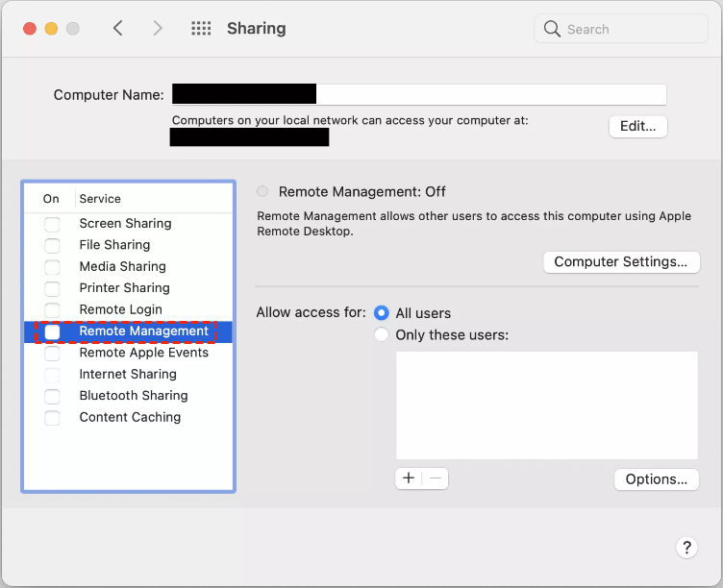
Task: Enable the Screen Sharing checkbox
Action: [x=52, y=224]
